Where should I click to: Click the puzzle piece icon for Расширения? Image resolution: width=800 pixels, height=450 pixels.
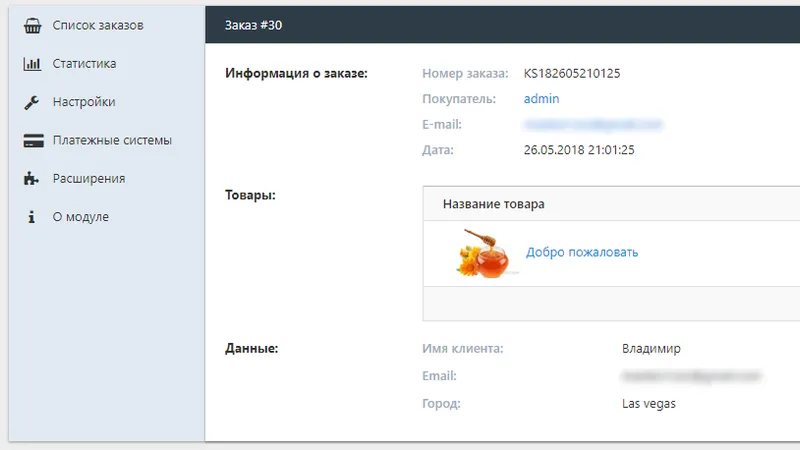pyautogui.click(x=31, y=179)
